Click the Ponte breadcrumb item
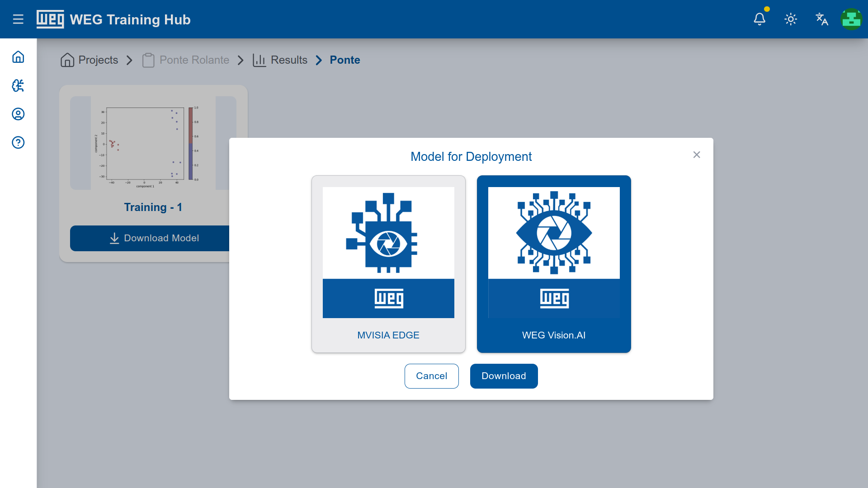868x488 pixels. pos(344,60)
